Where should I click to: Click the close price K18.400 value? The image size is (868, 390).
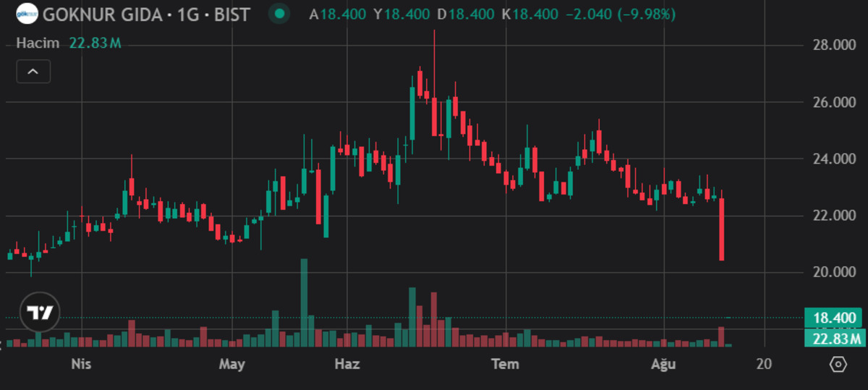529,14
